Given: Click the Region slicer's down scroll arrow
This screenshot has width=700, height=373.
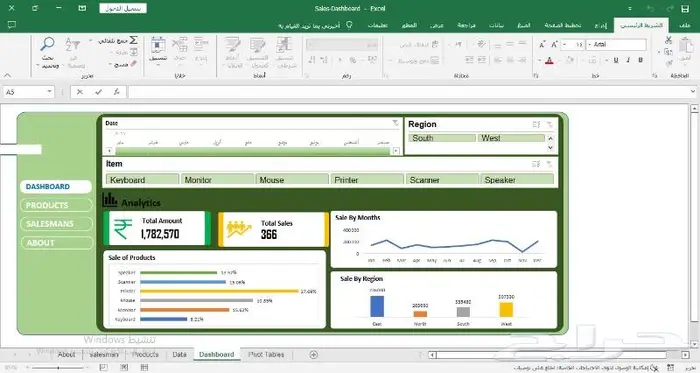Looking at the screenshot, I should 550,148.
